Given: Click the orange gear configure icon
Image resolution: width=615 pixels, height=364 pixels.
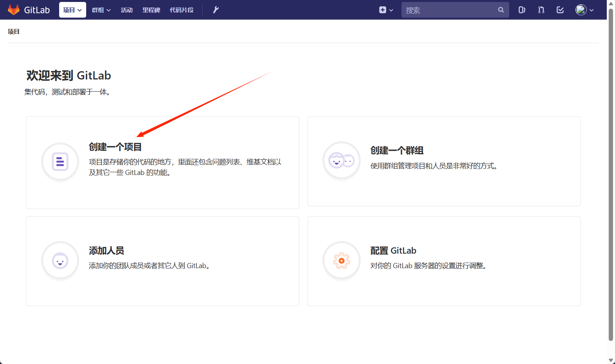Looking at the screenshot, I should [x=342, y=261].
